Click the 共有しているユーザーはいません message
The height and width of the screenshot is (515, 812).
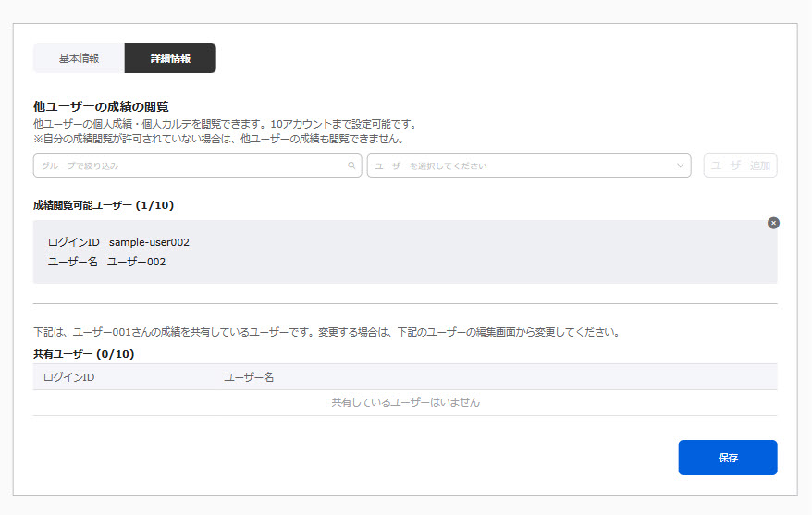click(405, 402)
